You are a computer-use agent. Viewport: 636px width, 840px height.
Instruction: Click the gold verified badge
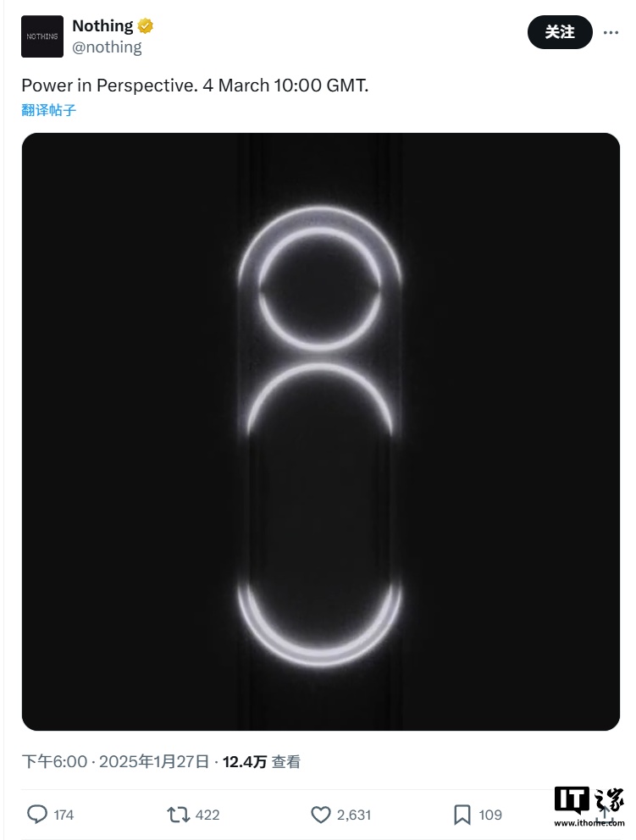(145, 25)
